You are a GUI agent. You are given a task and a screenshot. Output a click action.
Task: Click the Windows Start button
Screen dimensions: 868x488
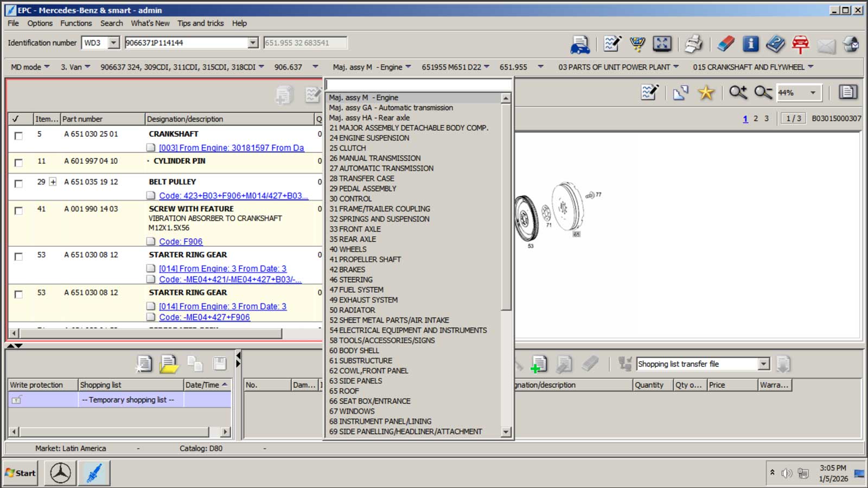(x=21, y=473)
